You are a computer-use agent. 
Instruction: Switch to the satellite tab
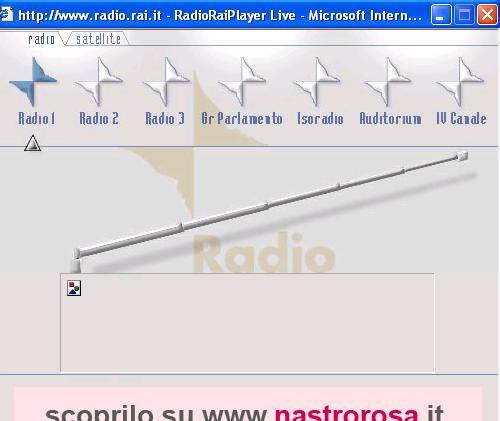[x=98, y=39]
